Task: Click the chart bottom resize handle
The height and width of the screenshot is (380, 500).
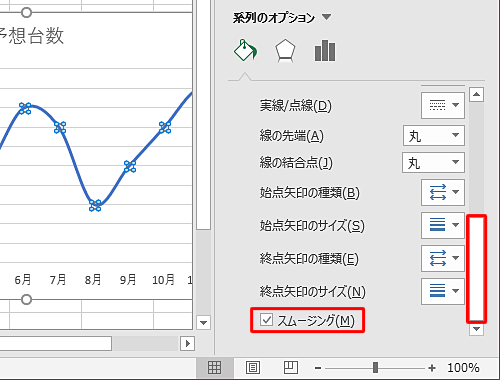Action: (x=26, y=300)
